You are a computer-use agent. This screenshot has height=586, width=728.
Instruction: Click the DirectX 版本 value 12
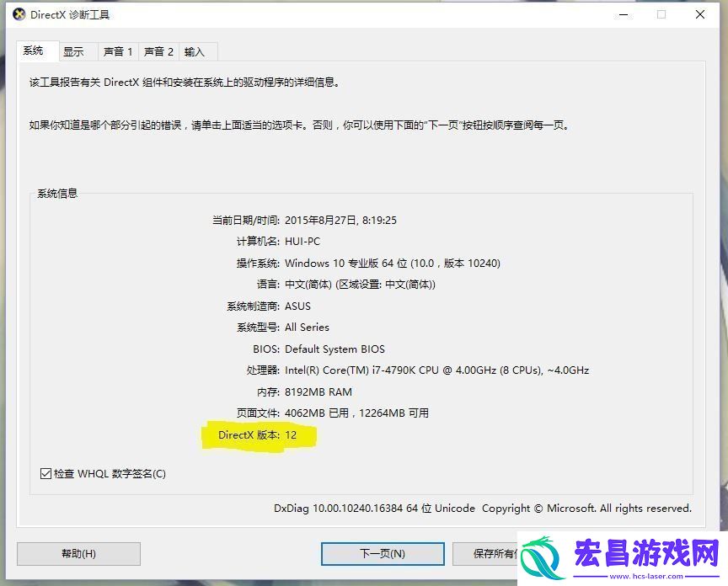tap(291, 434)
